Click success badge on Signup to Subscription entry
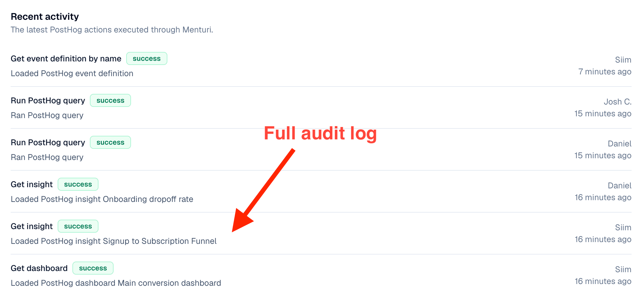Viewport: 644px width, 297px height. click(78, 226)
